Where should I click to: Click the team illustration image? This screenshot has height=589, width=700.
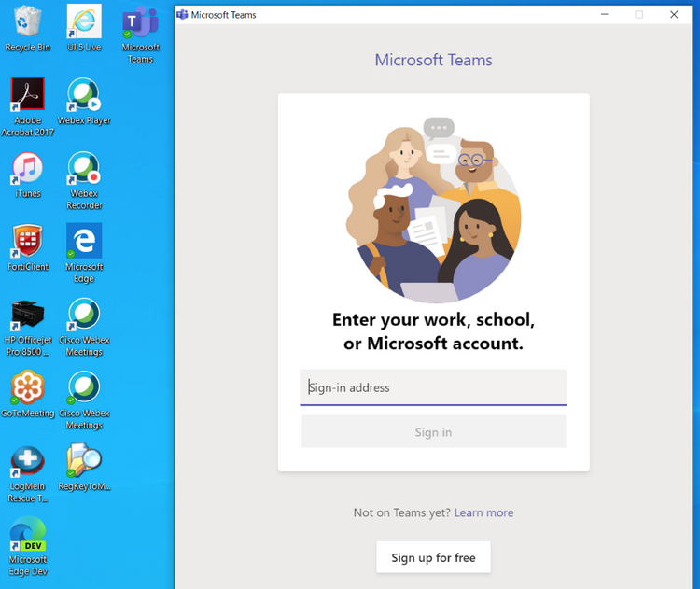[x=433, y=209]
